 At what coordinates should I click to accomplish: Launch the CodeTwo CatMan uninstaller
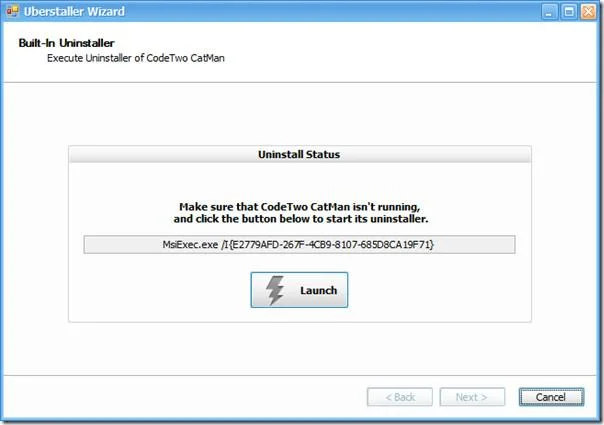click(299, 290)
